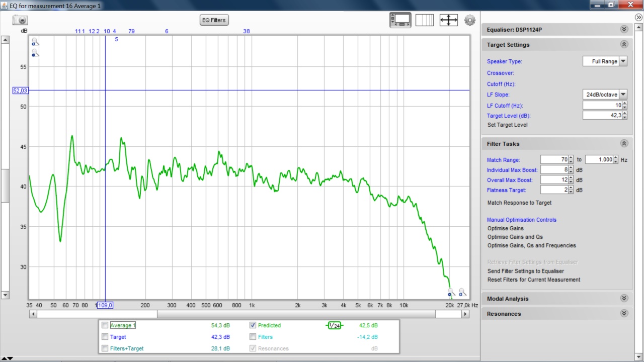
Task: Click Send Filter Settings to Equaliser
Action: [525, 271]
